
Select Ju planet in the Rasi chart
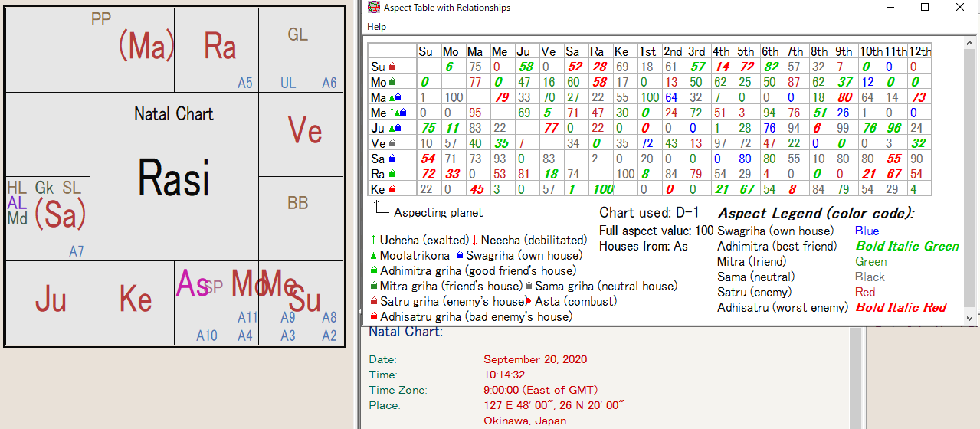(x=51, y=300)
